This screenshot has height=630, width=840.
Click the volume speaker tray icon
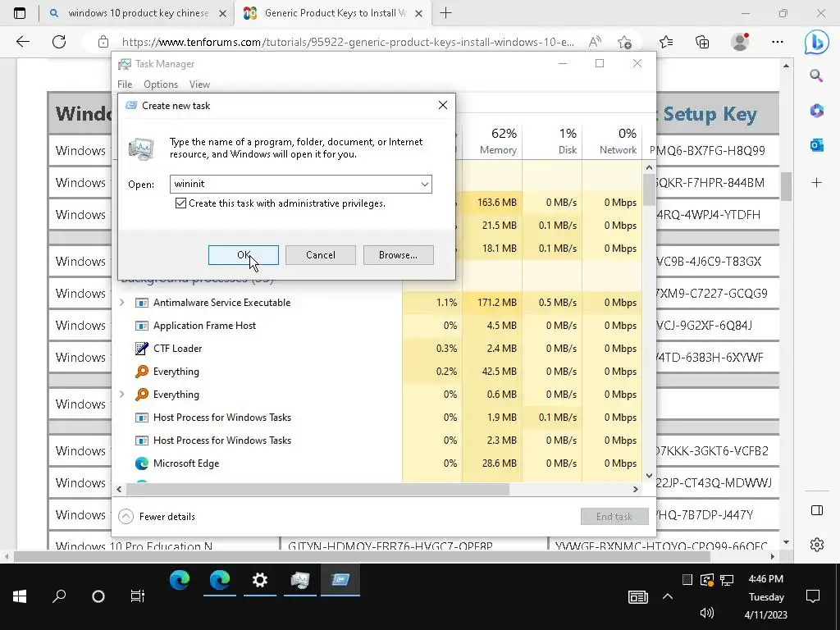[706, 614]
